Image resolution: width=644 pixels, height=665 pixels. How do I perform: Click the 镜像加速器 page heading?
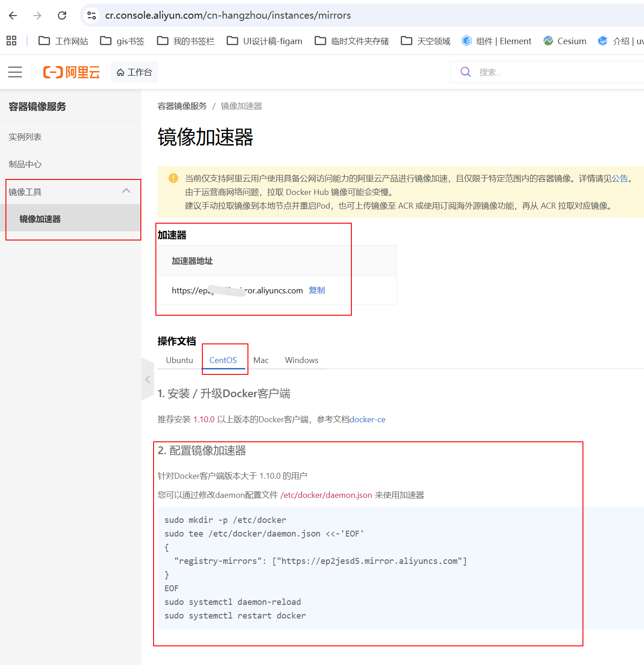point(206,137)
